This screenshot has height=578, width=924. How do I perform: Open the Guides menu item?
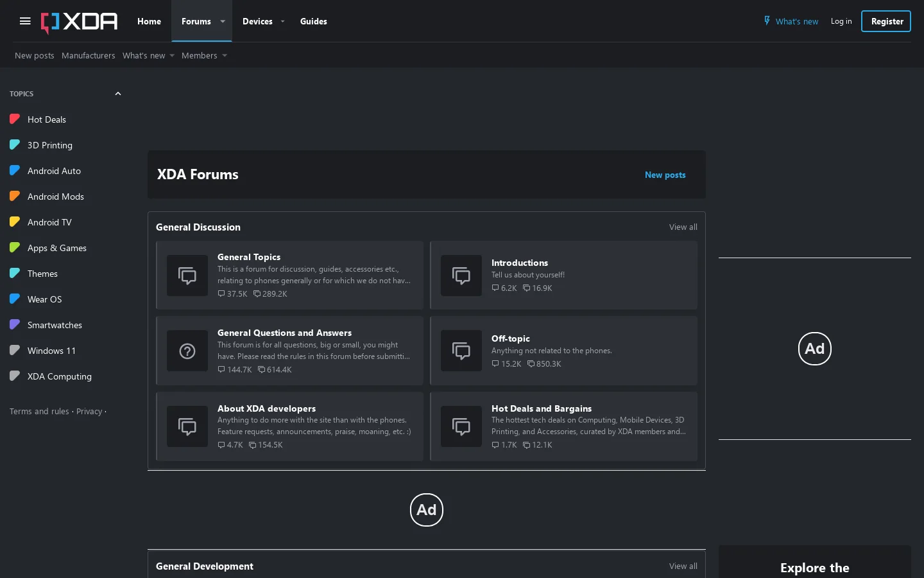[x=314, y=21]
